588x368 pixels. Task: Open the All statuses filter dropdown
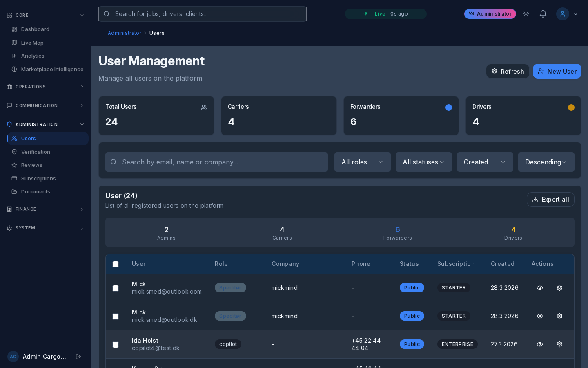423,162
